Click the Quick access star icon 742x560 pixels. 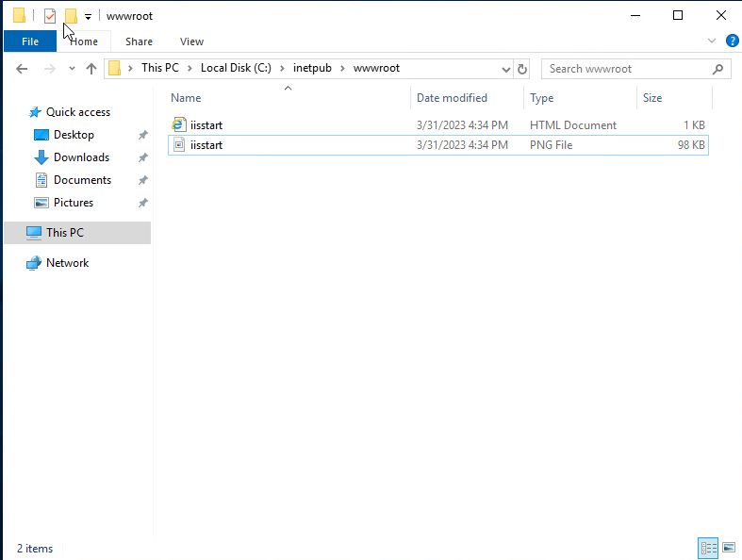pyautogui.click(x=35, y=112)
